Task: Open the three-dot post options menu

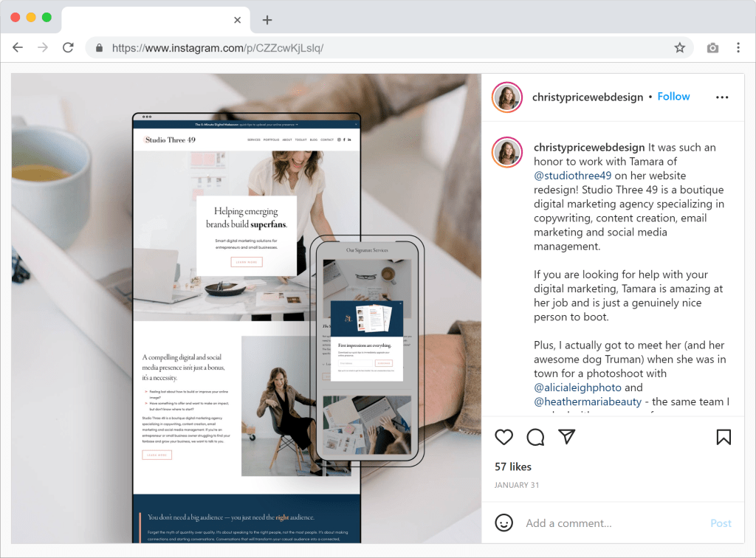Action: 722,97
